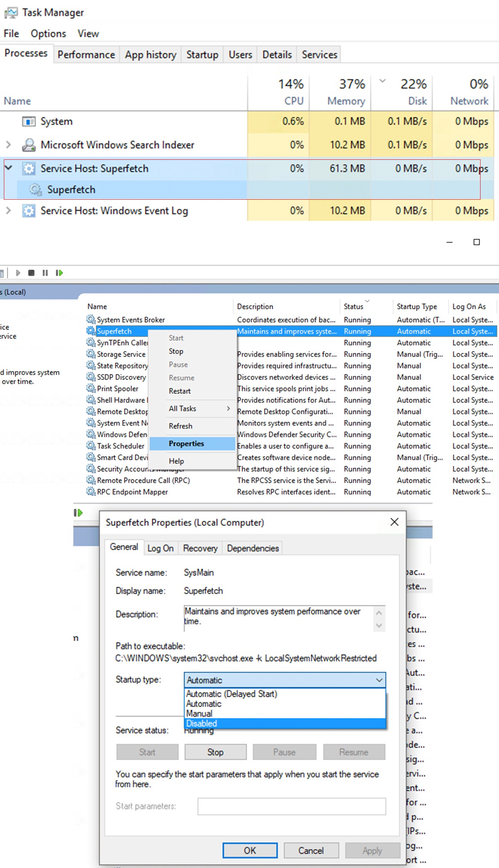The height and width of the screenshot is (868, 499).
Task: Click the Smart Card Device gear icon
Action: [91, 457]
